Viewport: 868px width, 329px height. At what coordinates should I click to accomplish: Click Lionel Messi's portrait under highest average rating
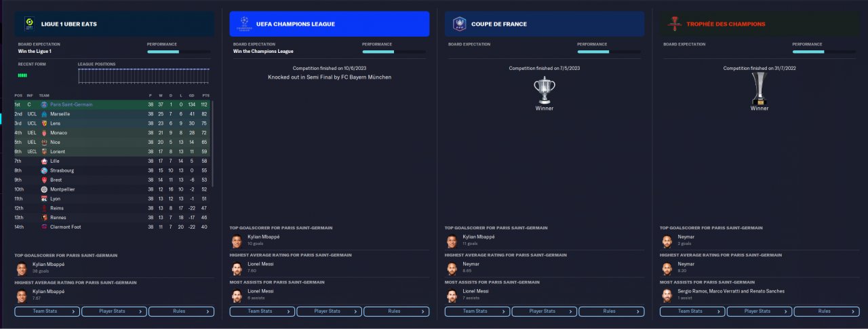[237, 268]
